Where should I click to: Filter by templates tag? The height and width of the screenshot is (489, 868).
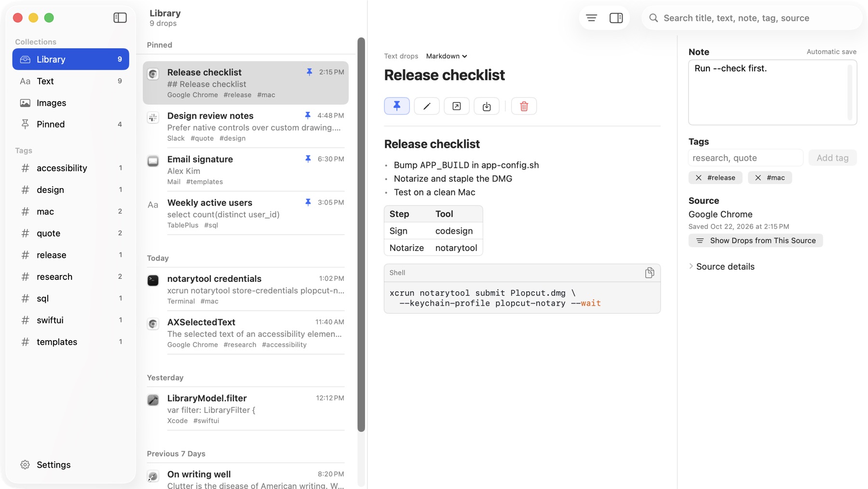click(x=71, y=342)
